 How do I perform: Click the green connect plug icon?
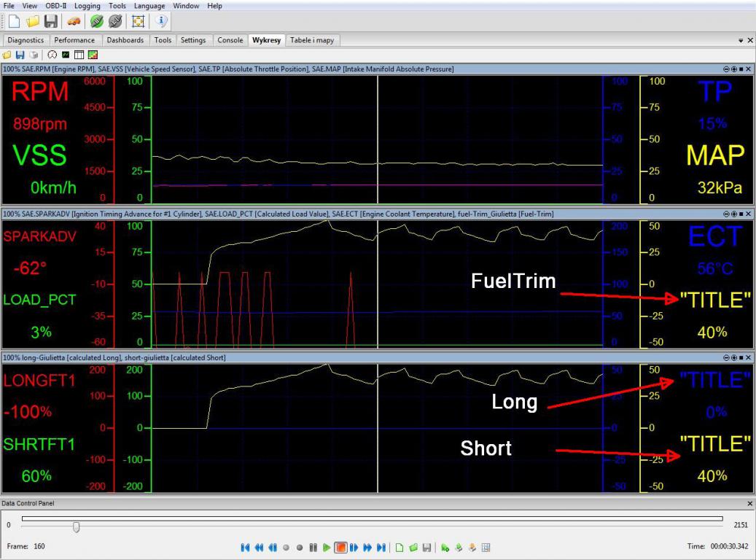tap(96, 21)
